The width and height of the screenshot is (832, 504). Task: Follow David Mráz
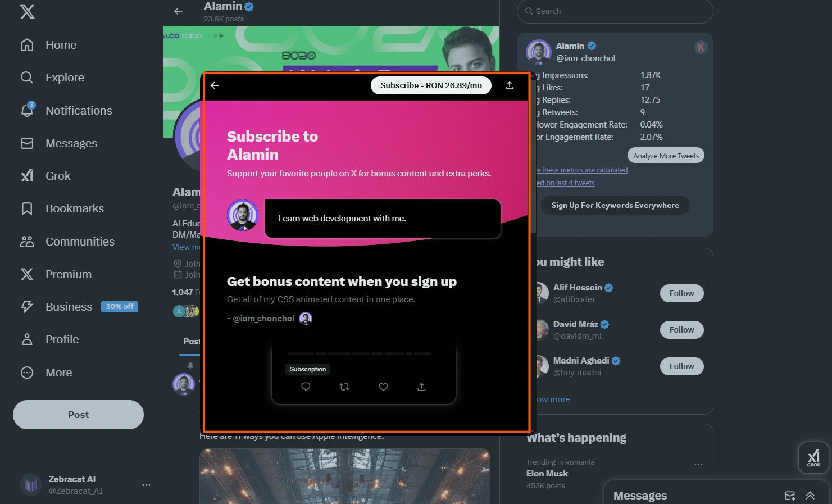(x=681, y=330)
